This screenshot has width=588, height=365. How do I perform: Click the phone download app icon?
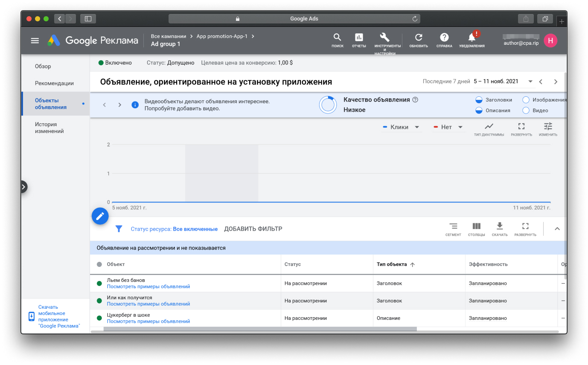32,316
